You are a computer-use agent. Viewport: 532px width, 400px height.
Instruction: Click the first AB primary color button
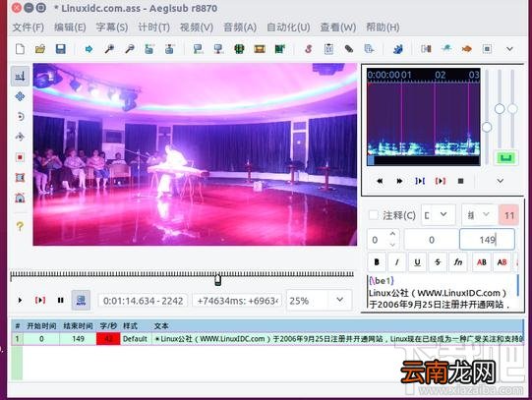pos(482,262)
